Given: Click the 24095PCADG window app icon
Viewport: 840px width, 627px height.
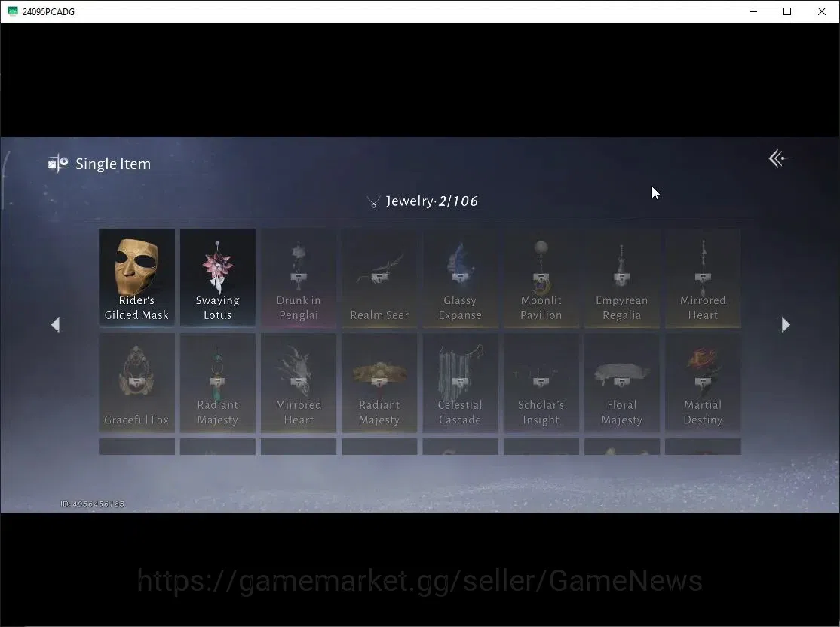Looking at the screenshot, I should pos(12,11).
